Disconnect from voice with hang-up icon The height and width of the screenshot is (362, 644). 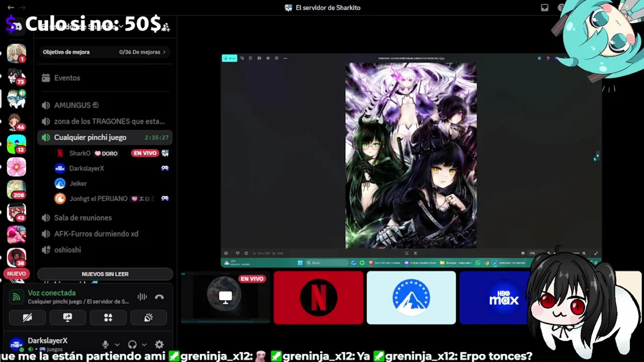point(159,297)
